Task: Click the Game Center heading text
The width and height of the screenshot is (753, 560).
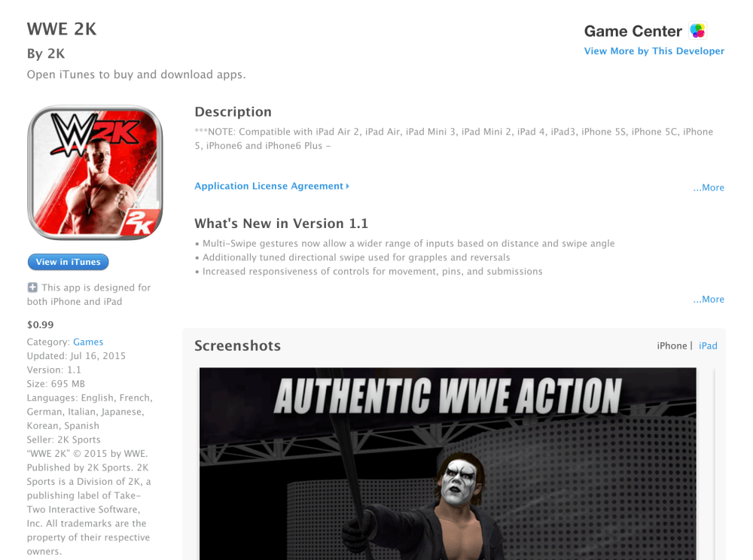Action: pos(633,31)
